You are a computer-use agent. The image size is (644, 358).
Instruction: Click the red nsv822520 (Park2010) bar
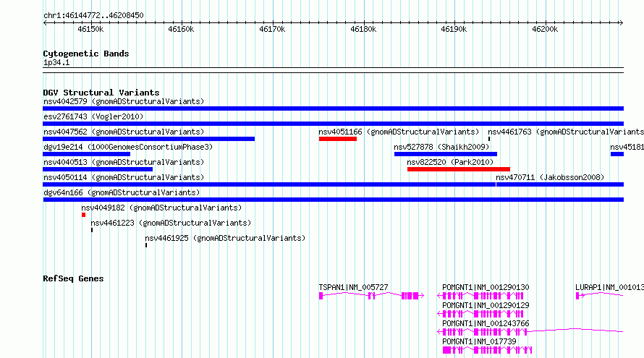click(459, 169)
